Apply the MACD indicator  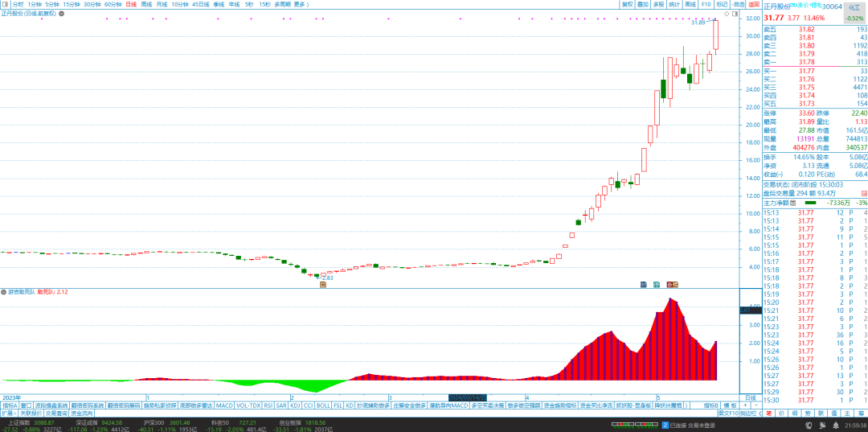pos(225,405)
